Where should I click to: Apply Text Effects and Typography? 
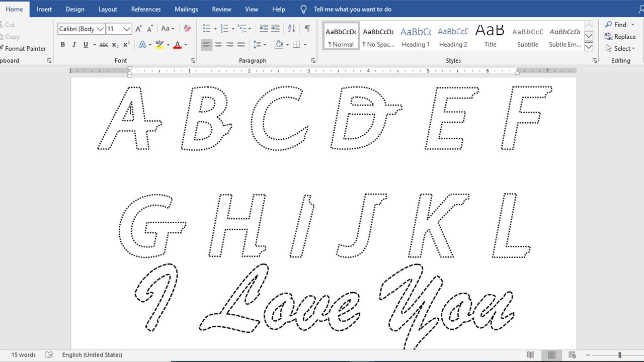[x=142, y=45]
